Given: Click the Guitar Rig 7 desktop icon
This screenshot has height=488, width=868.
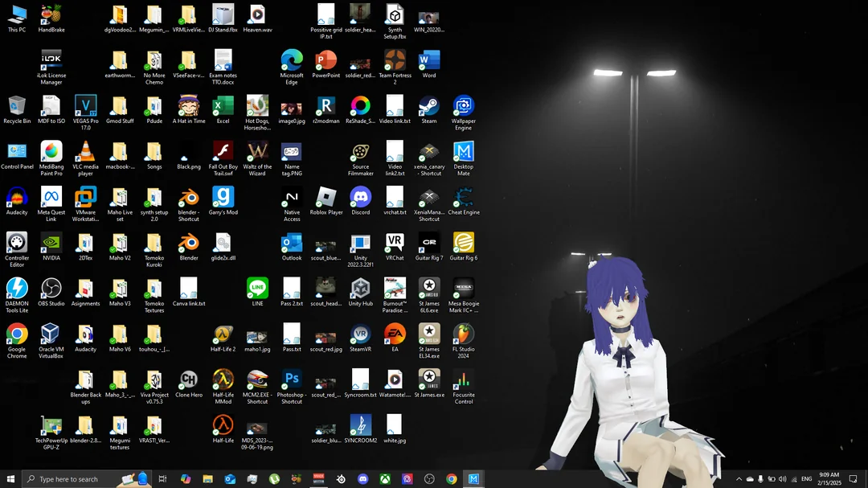Looking at the screenshot, I should tap(429, 246).
